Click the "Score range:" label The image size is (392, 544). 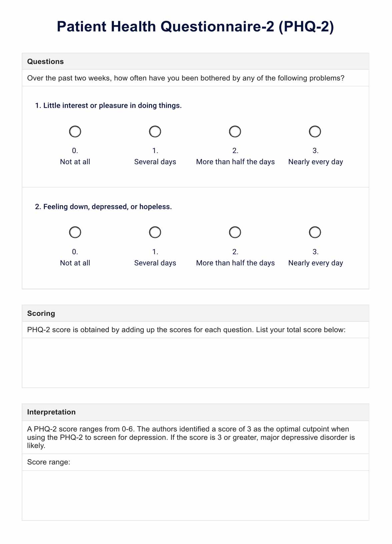tap(49, 462)
